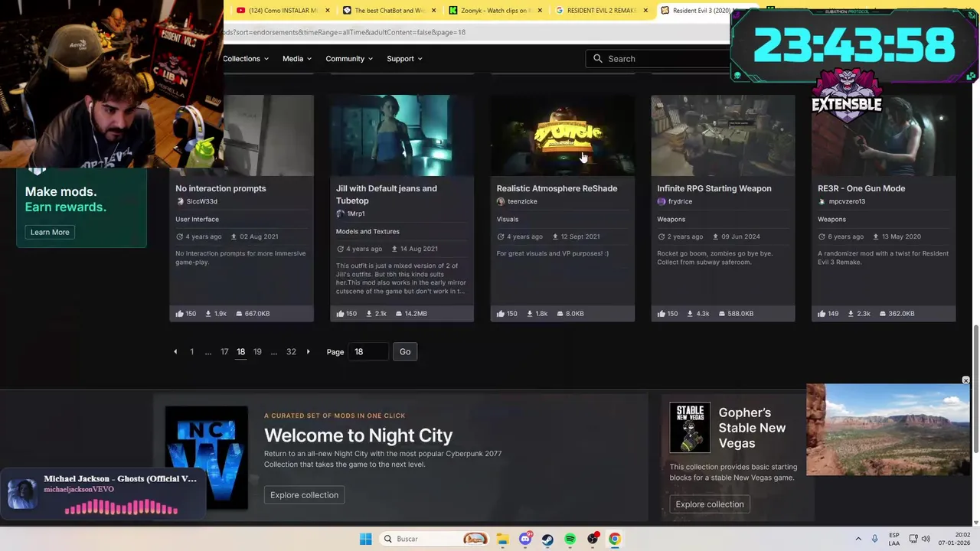Open 'No interaction prompts' mod page
Screen dimensions: 980x551
tap(220, 188)
